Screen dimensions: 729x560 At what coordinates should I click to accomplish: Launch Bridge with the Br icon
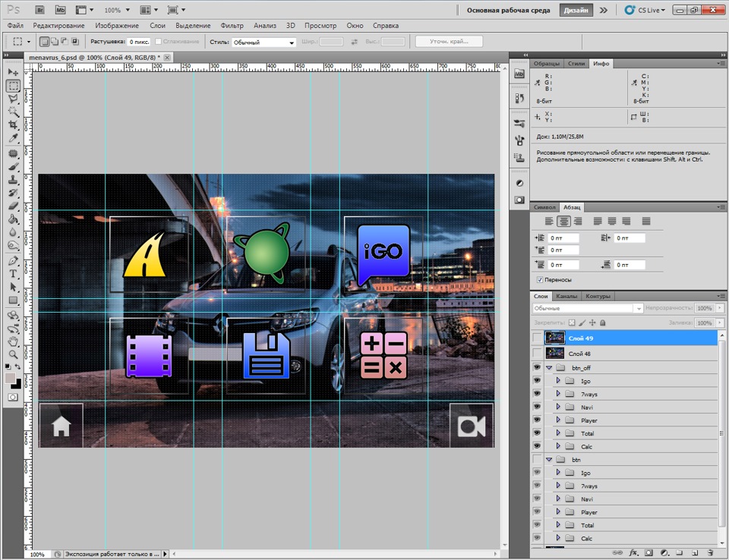pos(40,10)
